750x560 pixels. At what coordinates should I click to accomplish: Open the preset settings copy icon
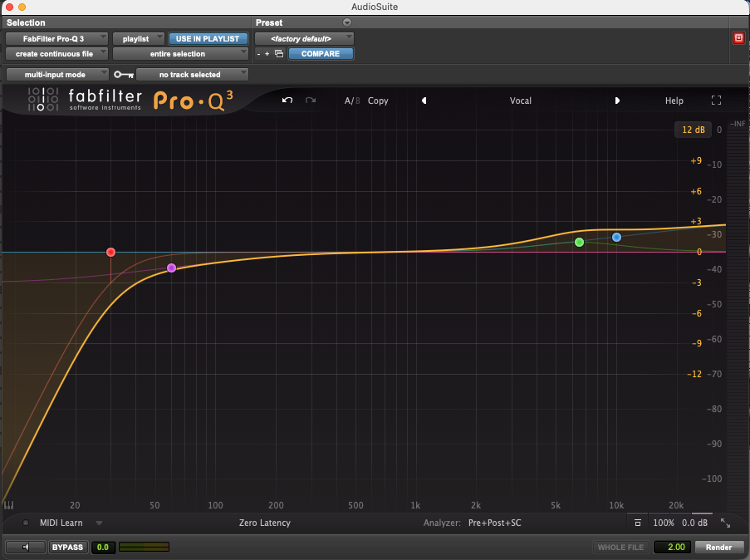click(x=279, y=54)
